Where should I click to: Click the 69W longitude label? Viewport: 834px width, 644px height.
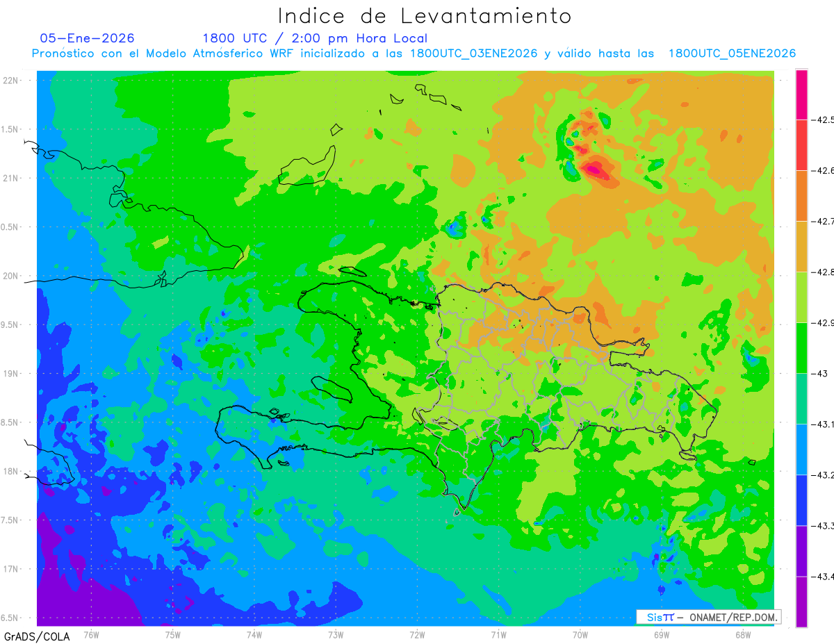tap(662, 634)
